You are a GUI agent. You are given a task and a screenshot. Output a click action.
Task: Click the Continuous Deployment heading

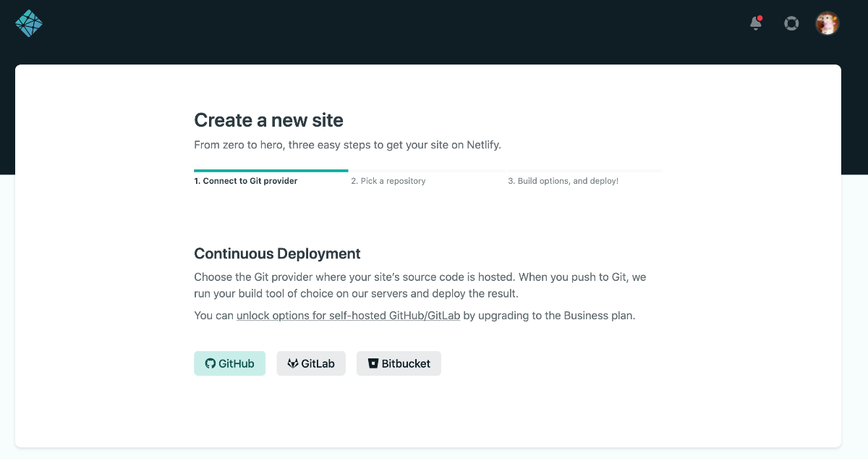point(277,254)
